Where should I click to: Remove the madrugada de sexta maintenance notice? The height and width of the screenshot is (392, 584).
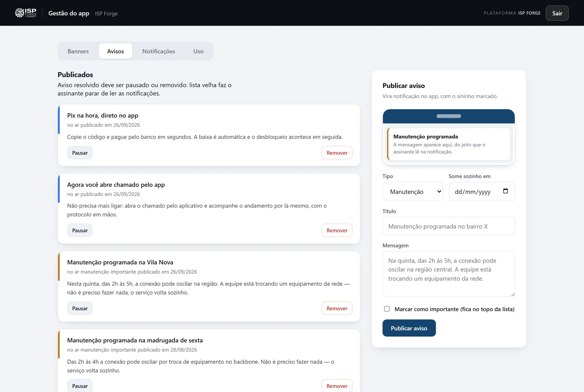(x=337, y=386)
